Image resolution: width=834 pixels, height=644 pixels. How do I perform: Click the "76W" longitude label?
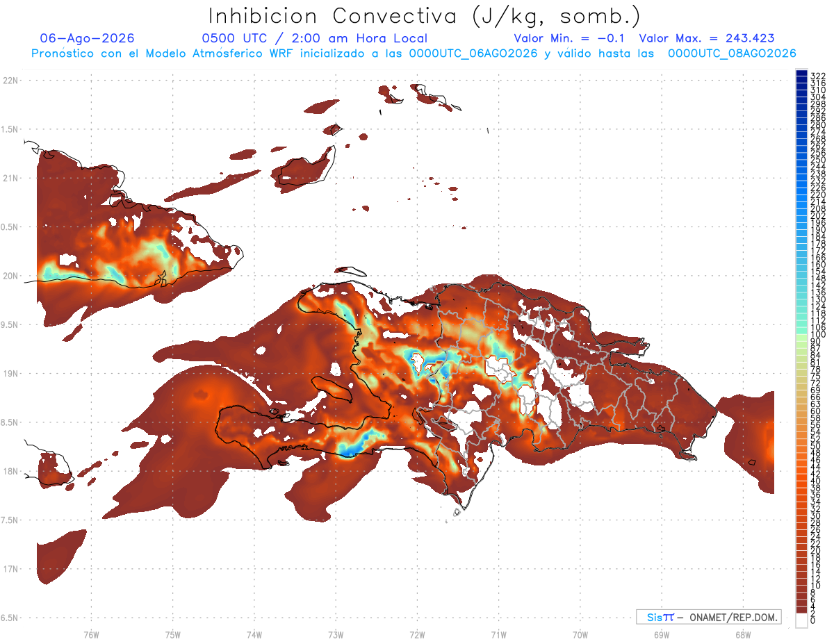click(91, 634)
